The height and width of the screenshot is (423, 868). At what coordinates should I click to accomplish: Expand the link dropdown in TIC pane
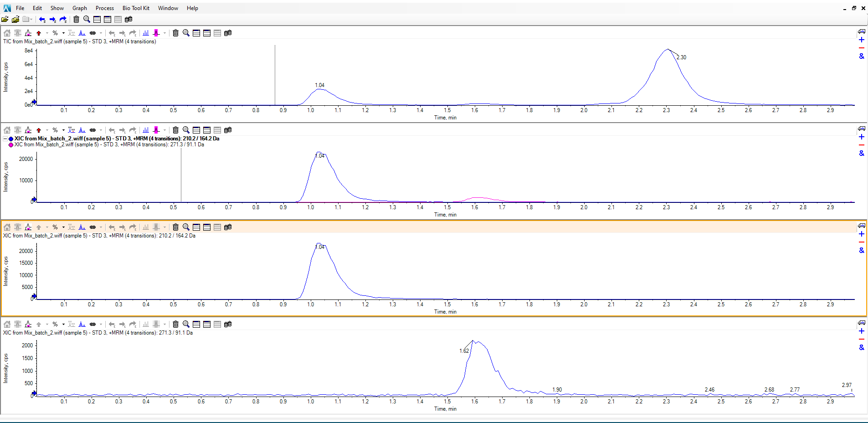pyautogui.click(x=101, y=33)
